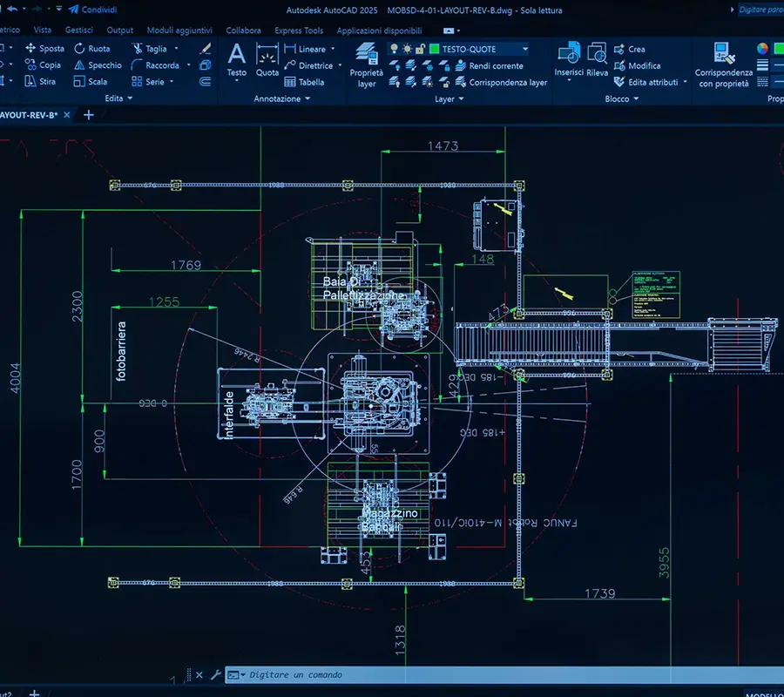This screenshot has width=784, height=697.
Task: Insert text with the Testo tool
Action: coord(236,59)
